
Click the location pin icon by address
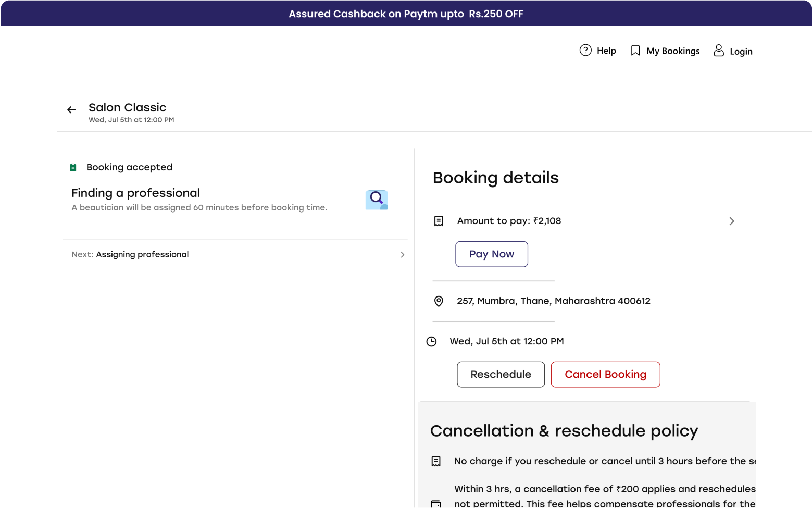439,301
